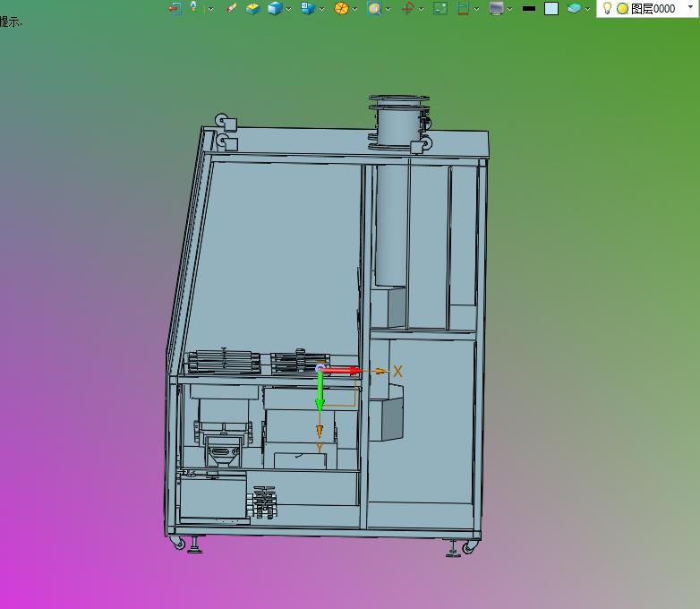The width and height of the screenshot is (700, 609).
Task: Expand dropdown next to section bracket icon
Action: pos(477,9)
